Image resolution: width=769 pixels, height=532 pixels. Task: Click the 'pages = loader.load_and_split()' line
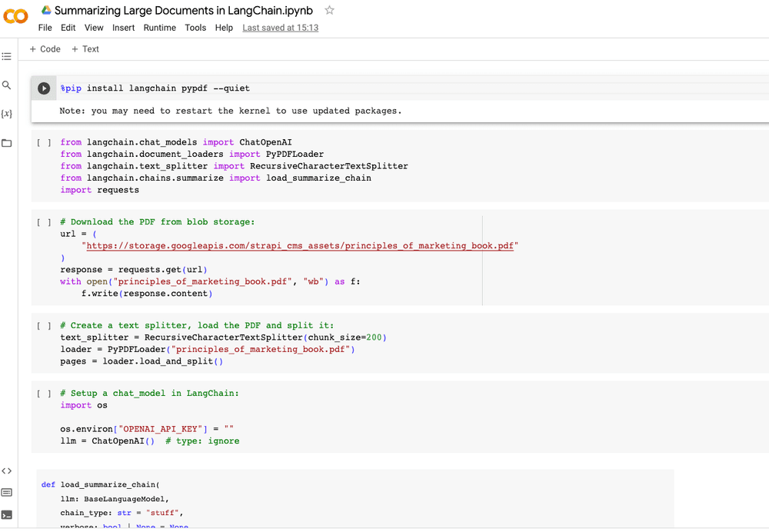(141, 361)
